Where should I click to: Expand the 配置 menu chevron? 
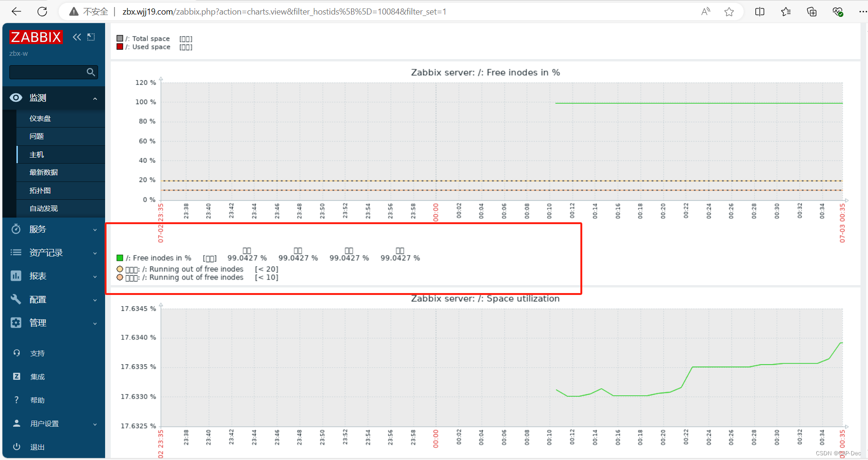95,300
